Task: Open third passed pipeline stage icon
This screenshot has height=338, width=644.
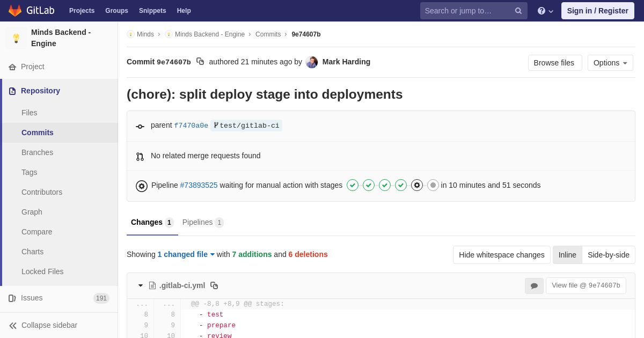Action: tap(385, 185)
